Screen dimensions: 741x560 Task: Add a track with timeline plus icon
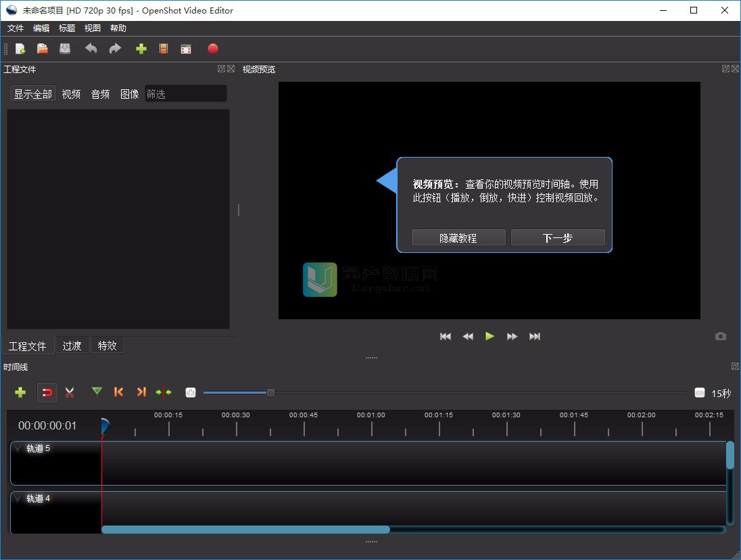pos(20,392)
